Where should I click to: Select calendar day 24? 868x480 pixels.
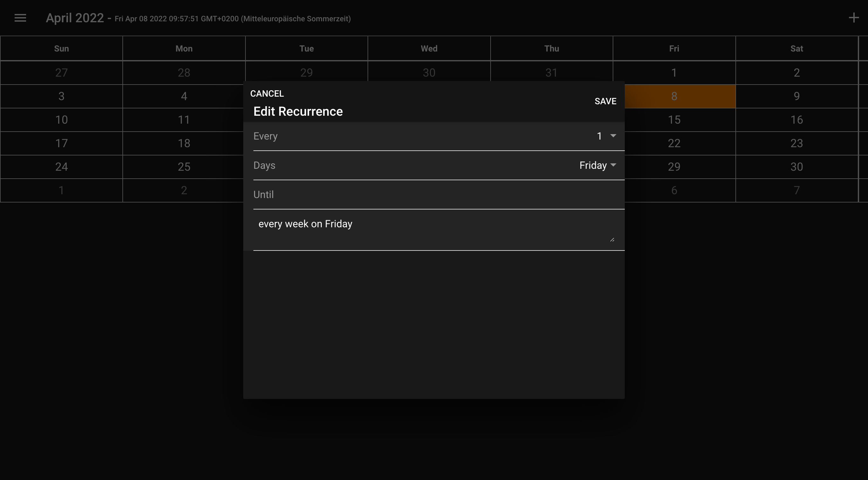pos(61,167)
